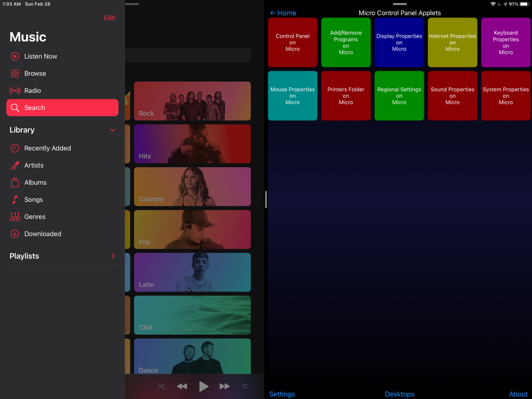This screenshot has width=532, height=399.
Task: Click the Downloaded arrow icon
Action: (x=14, y=234)
